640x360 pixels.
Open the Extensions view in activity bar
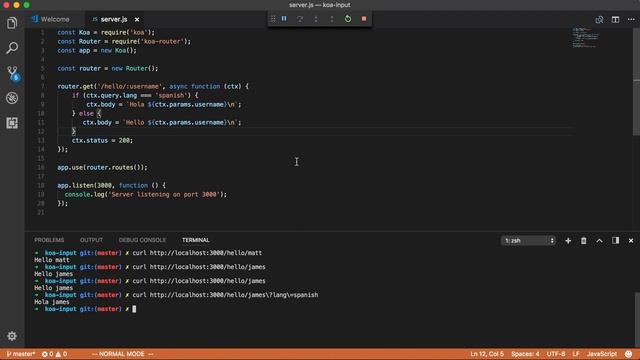coord(12,123)
